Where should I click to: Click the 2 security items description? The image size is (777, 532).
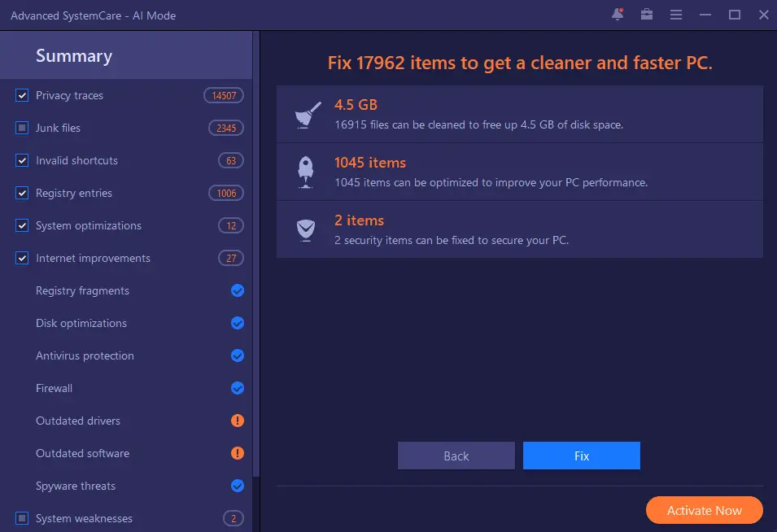[452, 240]
